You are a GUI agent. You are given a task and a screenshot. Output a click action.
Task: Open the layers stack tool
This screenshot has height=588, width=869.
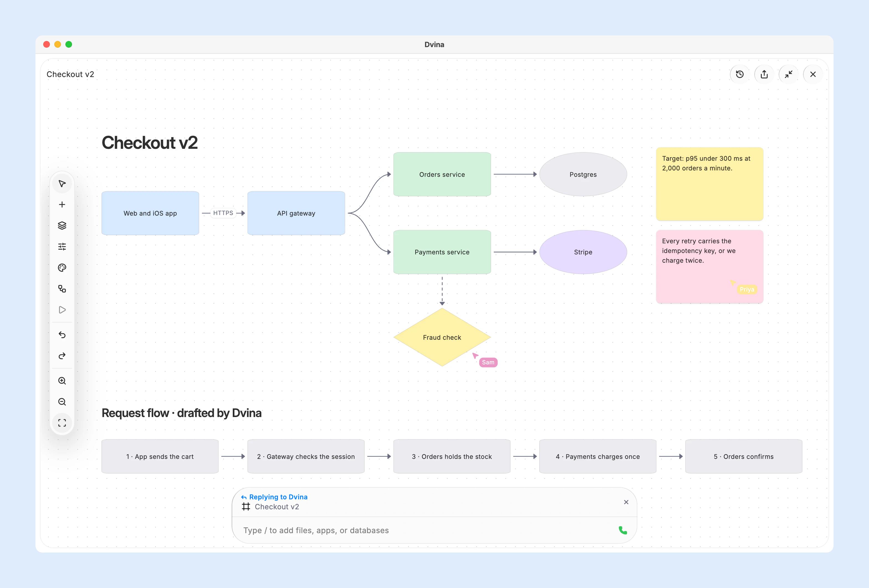pyautogui.click(x=62, y=225)
